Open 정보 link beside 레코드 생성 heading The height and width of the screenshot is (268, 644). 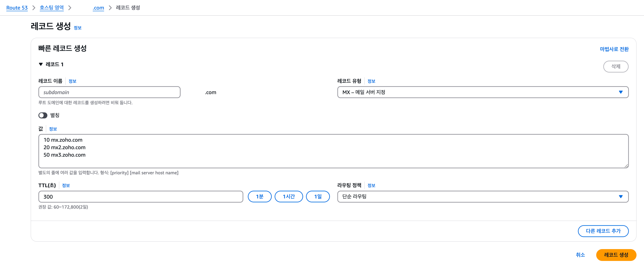77,28
